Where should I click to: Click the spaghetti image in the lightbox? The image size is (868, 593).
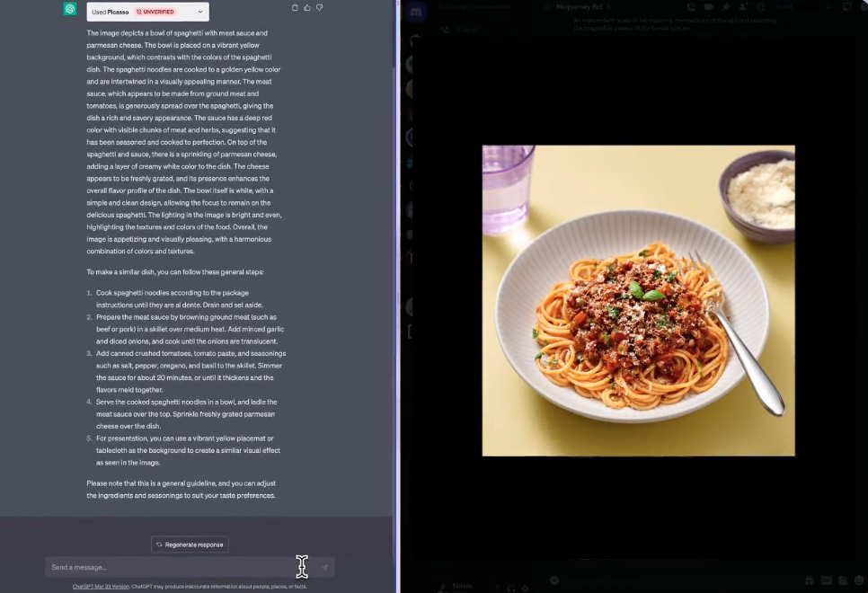point(638,300)
